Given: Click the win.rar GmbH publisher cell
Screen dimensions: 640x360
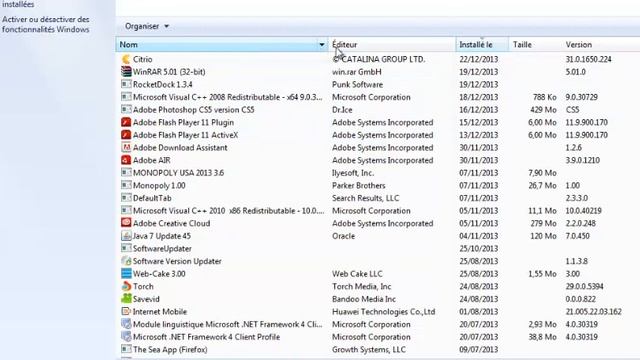Looking at the screenshot, I should pos(357,72).
